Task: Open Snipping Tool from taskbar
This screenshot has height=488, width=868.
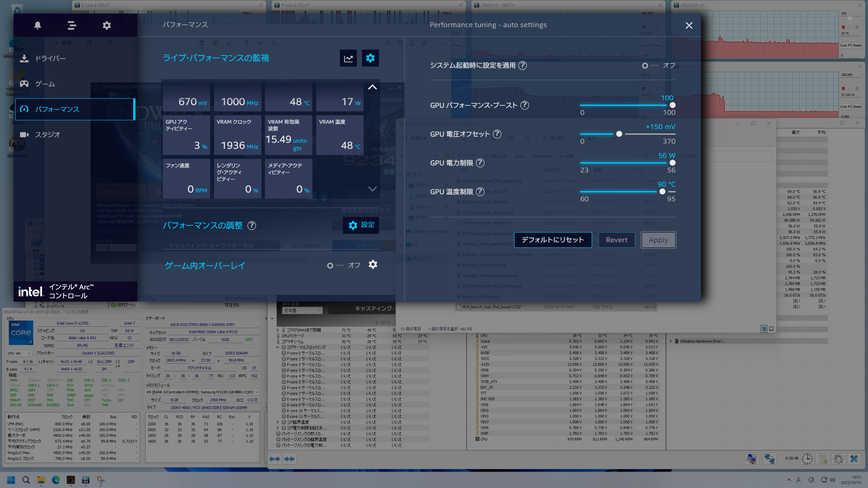Action: [x=101, y=480]
